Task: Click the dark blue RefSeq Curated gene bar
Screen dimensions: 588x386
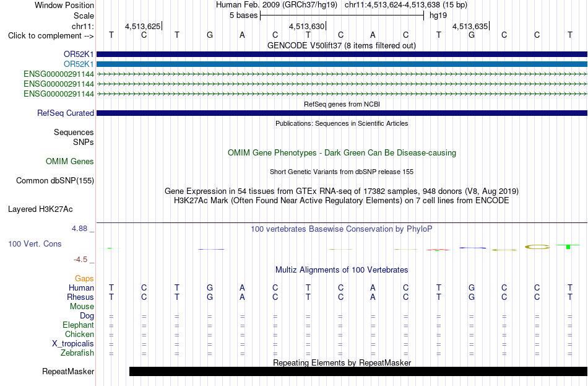Action: pyautogui.click(x=342, y=113)
